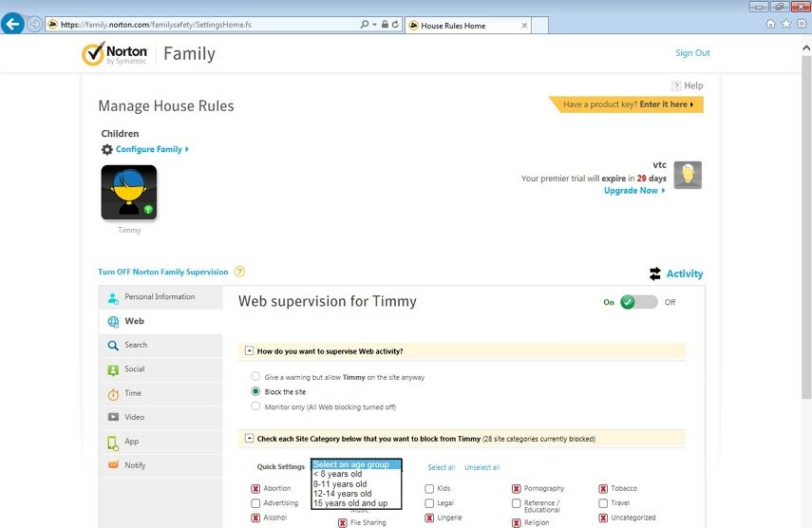The image size is (812, 528).
Task: Choose '15 years old and up' option
Action: point(356,503)
